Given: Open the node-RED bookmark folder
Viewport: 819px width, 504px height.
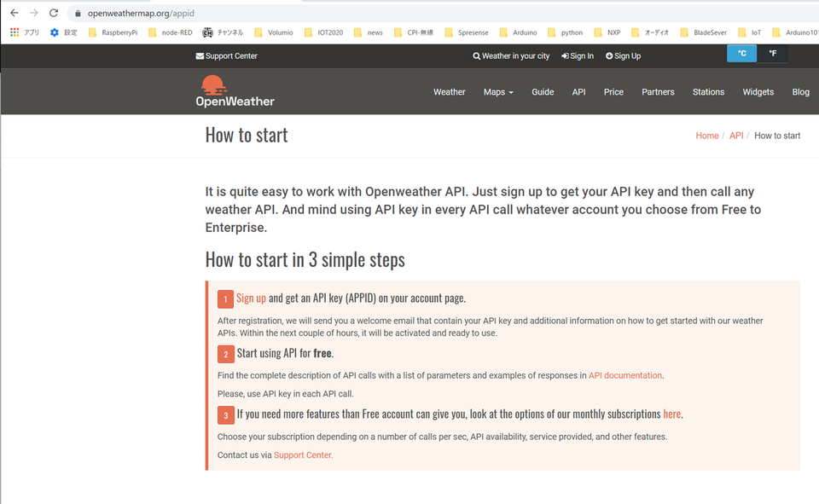Looking at the screenshot, I should pos(170,32).
